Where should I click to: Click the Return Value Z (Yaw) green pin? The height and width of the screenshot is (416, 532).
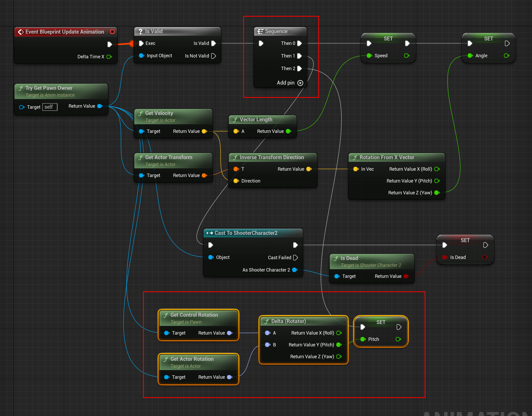click(437, 193)
